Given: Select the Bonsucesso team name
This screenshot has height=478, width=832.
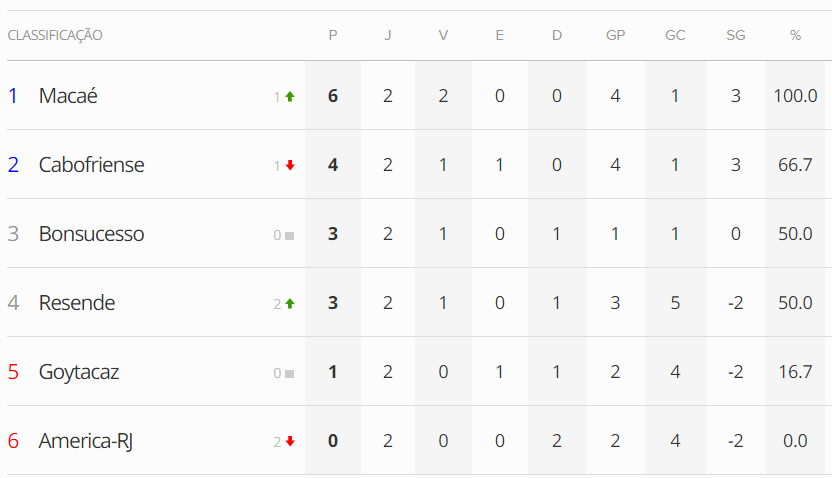Looking at the screenshot, I should [x=91, y=234].
